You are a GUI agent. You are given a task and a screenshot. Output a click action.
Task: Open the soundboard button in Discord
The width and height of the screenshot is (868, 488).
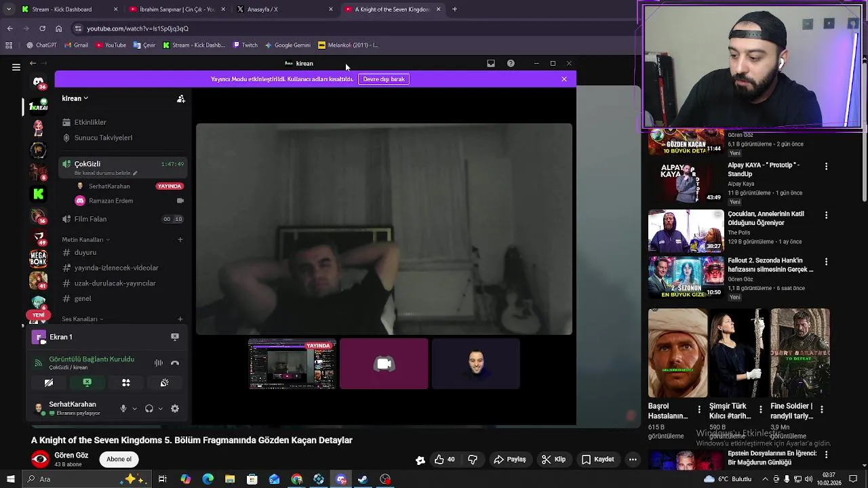tap(165, 383)
